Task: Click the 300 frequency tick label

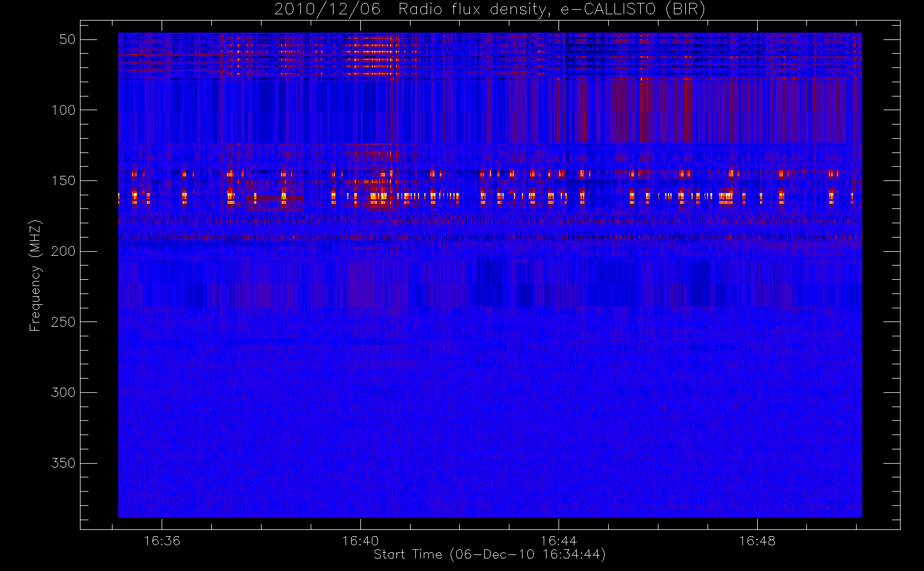Action: pyautogui.click(x=63, y=392)
